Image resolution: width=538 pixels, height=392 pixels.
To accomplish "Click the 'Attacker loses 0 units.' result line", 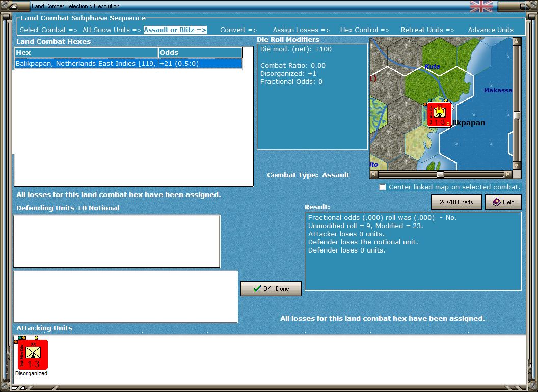I will [x=346, y=234].
